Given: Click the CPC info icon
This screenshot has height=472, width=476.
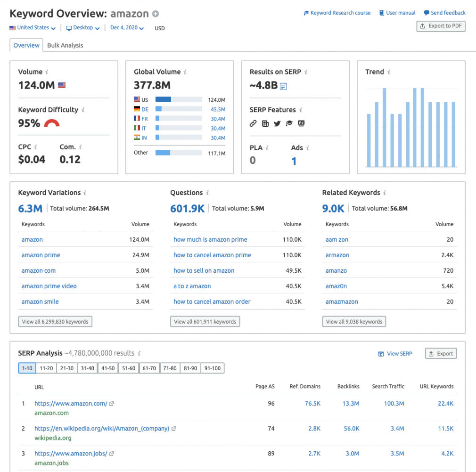Looking at the screenshot, I should pyautogui.click(x=35, y=147).
